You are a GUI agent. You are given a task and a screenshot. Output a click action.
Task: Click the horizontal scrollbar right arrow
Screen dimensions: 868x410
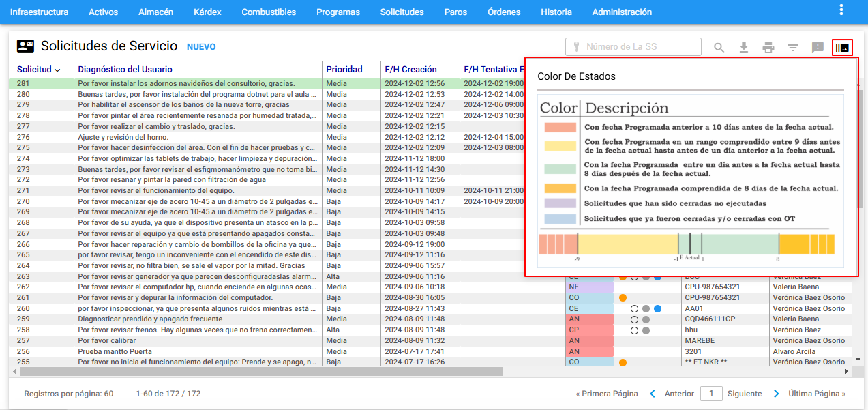tap(847, 372)
